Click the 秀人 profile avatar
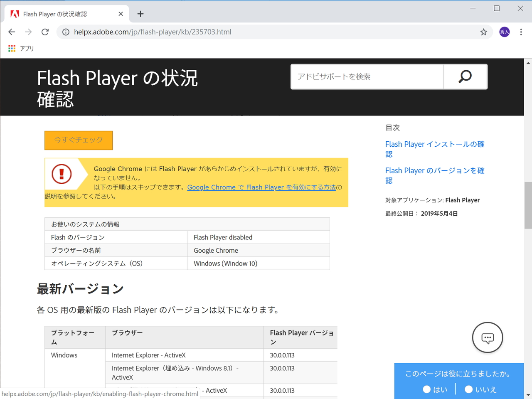 pyautogui.click(x=504, y=32)
